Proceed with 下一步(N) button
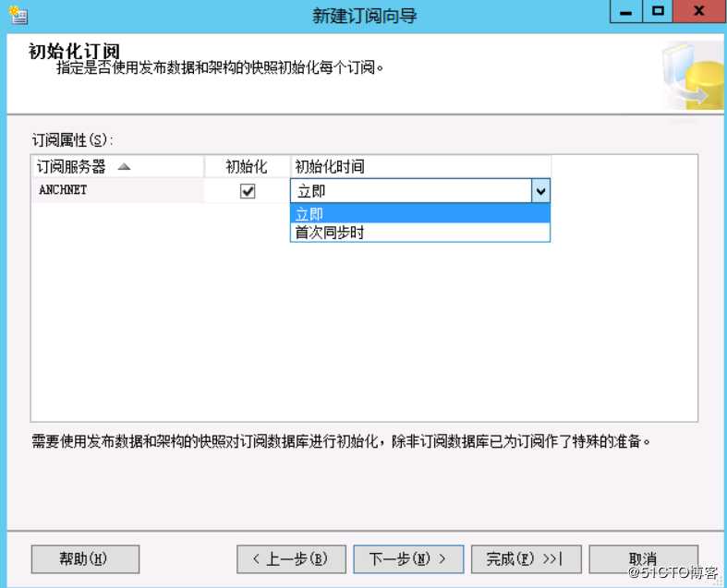727x588 pixels. point(408,558)
